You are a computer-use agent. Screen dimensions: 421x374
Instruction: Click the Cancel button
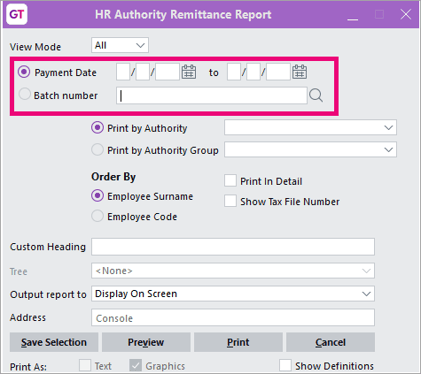[330, 342]
